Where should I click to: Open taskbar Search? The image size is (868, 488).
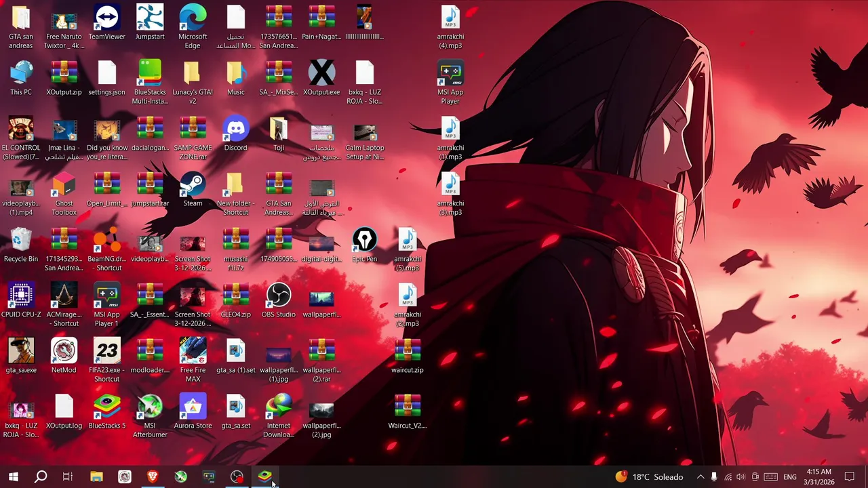coord(41,476)
